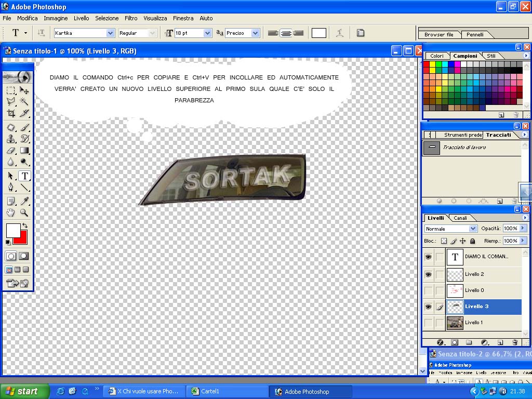Open the Filtro menu
Viewport: 532px width, 399px height.
(131, 18)
